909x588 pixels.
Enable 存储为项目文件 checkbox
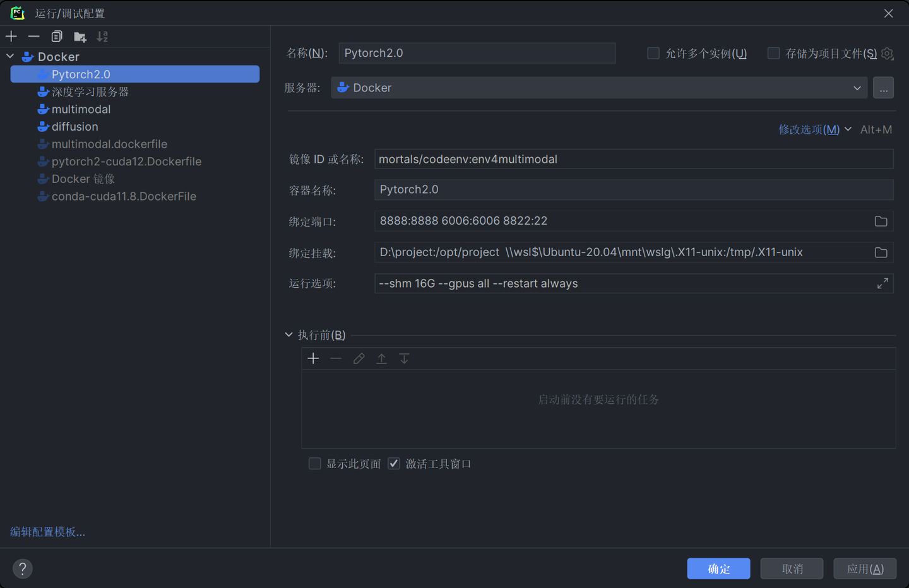773,53
